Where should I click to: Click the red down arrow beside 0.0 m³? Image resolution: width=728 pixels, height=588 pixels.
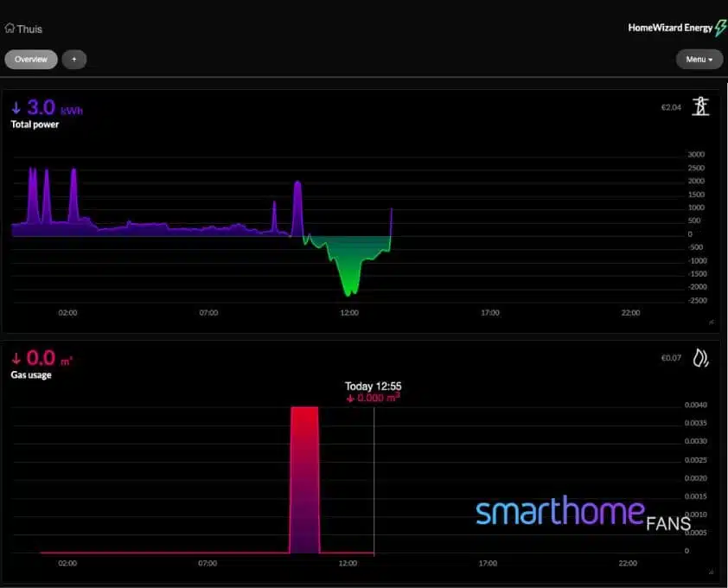(16, 359)
